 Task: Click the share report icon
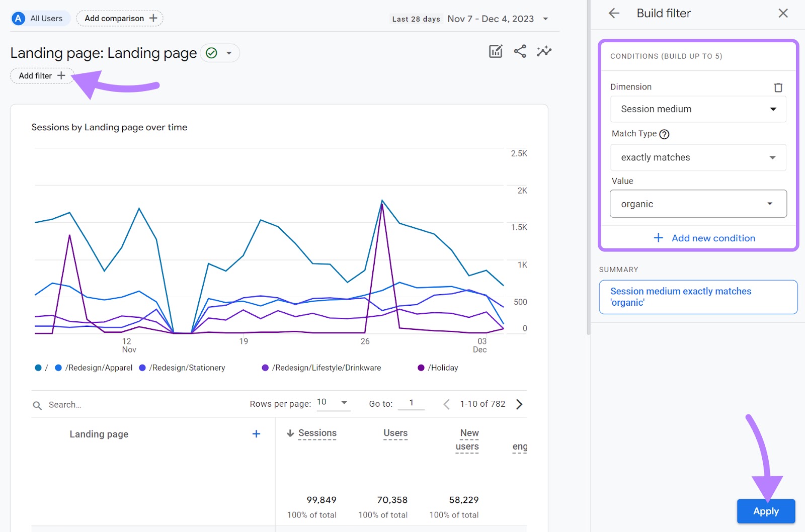(x=520, y=51)
